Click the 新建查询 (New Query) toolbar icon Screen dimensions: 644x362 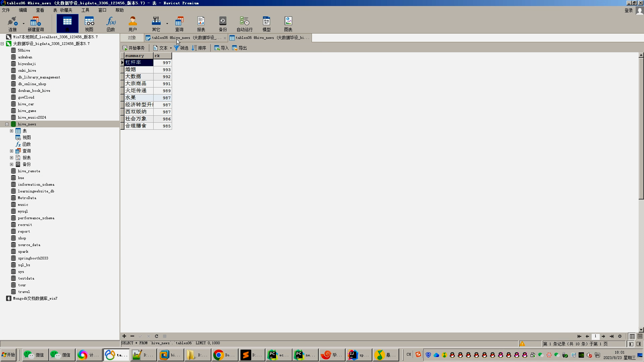click(x=36, y=24)
